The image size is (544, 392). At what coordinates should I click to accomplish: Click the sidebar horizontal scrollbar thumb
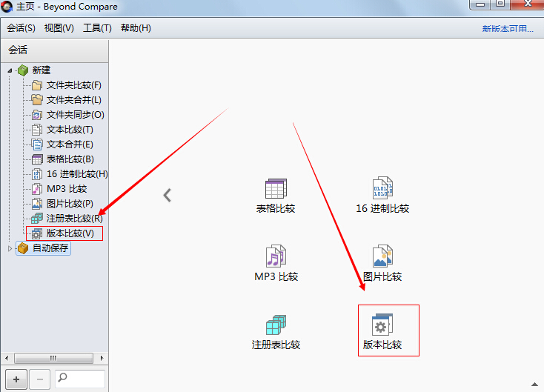coord(53,358)
